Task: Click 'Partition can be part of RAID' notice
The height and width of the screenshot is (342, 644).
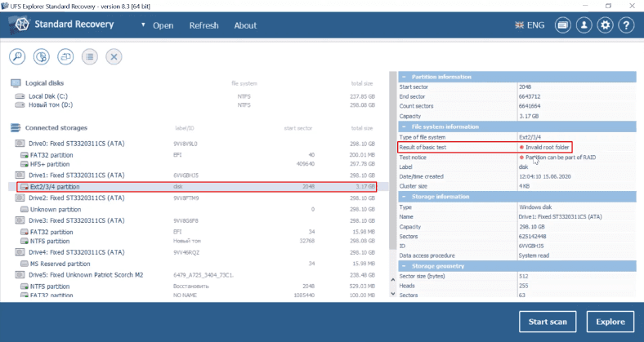Action: (x=560, y=158)
